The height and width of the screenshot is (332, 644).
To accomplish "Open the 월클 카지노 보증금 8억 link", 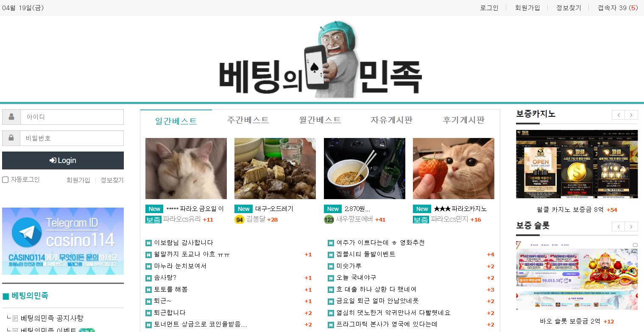I will pos(570,210).
